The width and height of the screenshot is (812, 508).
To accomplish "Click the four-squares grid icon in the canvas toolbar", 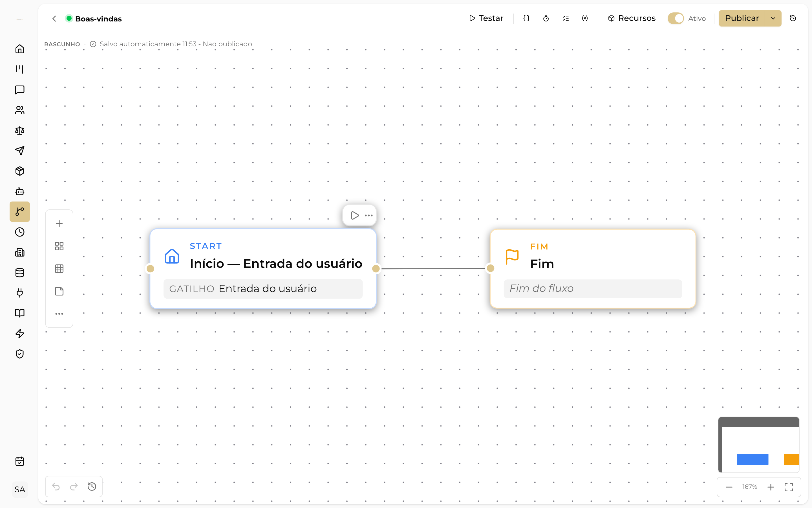I will tap(59, 246).
